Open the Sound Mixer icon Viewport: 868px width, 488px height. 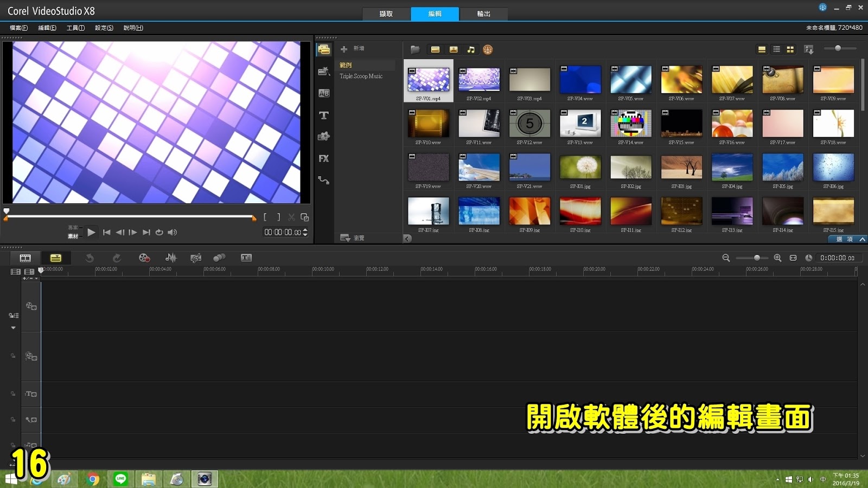coord(171,258)
